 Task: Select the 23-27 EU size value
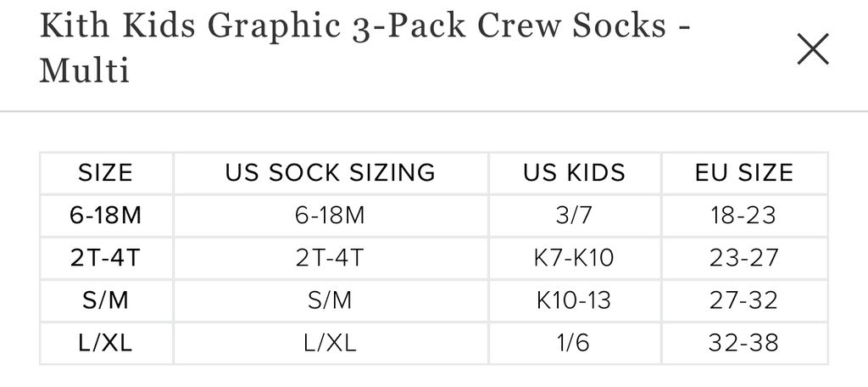pos(743,258)
